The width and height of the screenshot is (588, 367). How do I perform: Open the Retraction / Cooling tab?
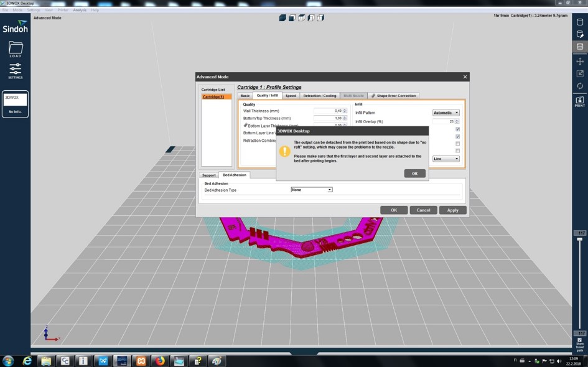point(320,96)
